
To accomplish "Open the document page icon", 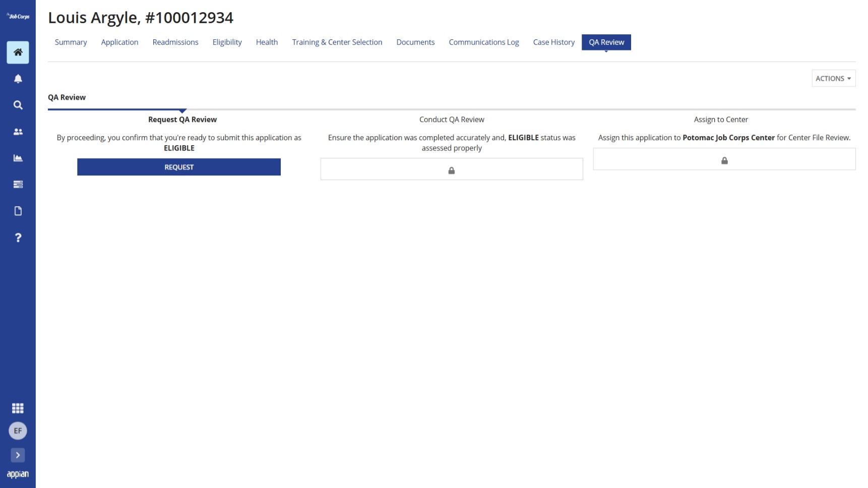I will coord(18,211).
